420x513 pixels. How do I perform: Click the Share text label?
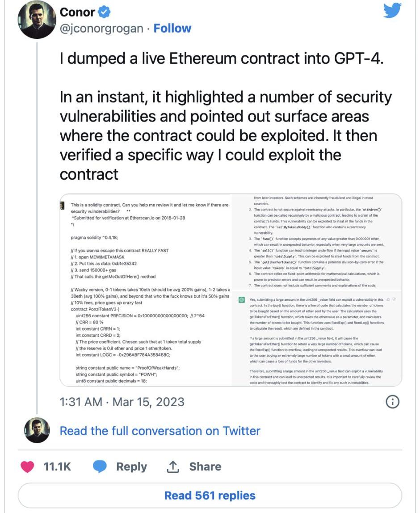(x=205, y=467)
